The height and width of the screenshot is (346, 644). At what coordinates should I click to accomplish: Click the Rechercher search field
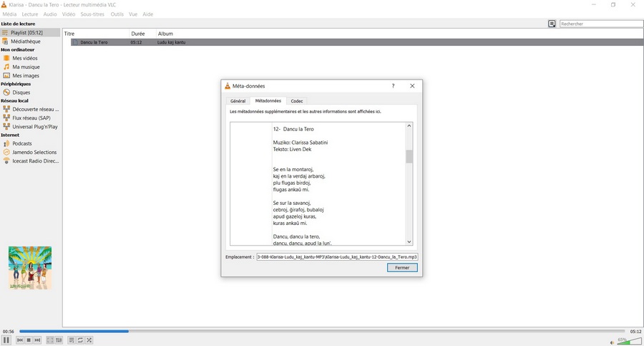(x=600, y=24)
